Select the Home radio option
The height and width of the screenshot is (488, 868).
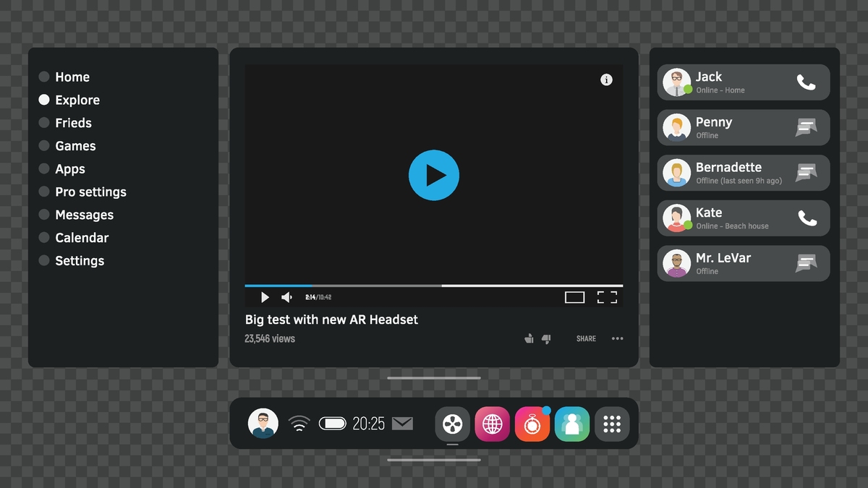pyautogui.click(x=44, y=77)
